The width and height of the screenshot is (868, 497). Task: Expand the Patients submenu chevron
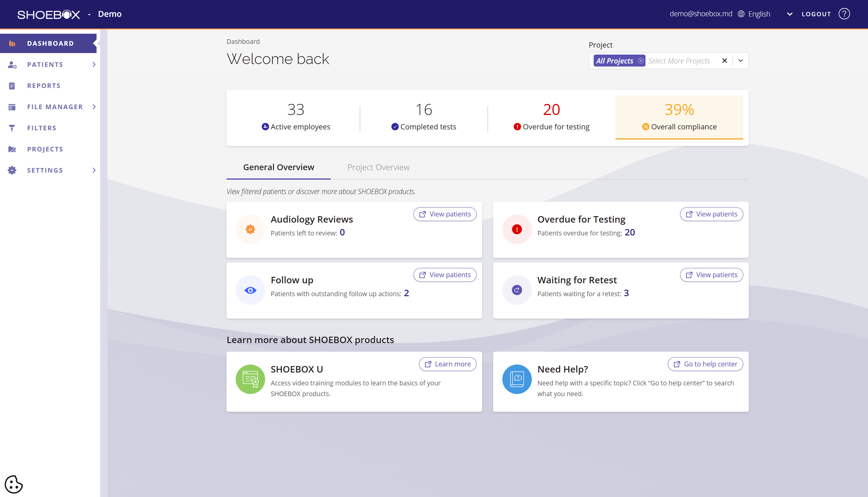94,64
